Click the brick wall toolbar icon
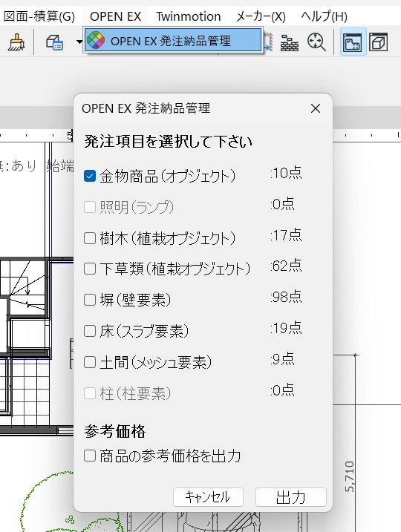401x532 pixels. pyautogui.click(x=290, y=43)
